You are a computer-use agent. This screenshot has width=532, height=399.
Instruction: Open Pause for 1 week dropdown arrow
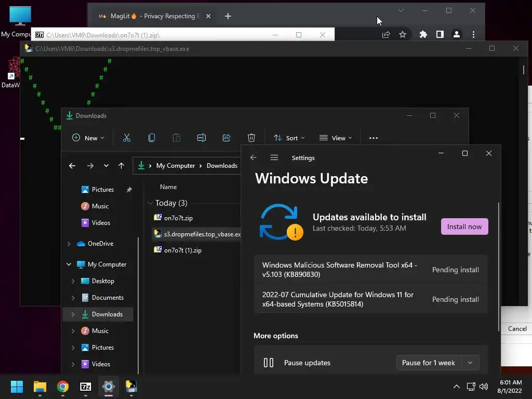470,363
